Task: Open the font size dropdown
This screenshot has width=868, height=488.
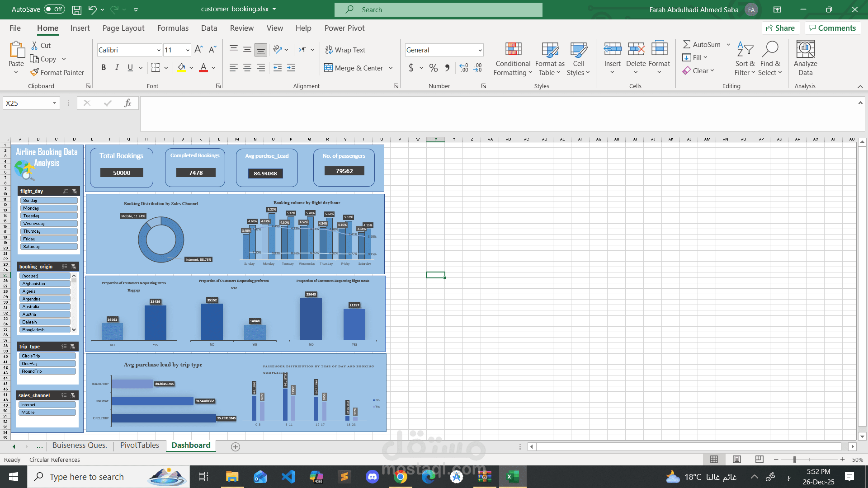Action: click(x=187, y=50)
